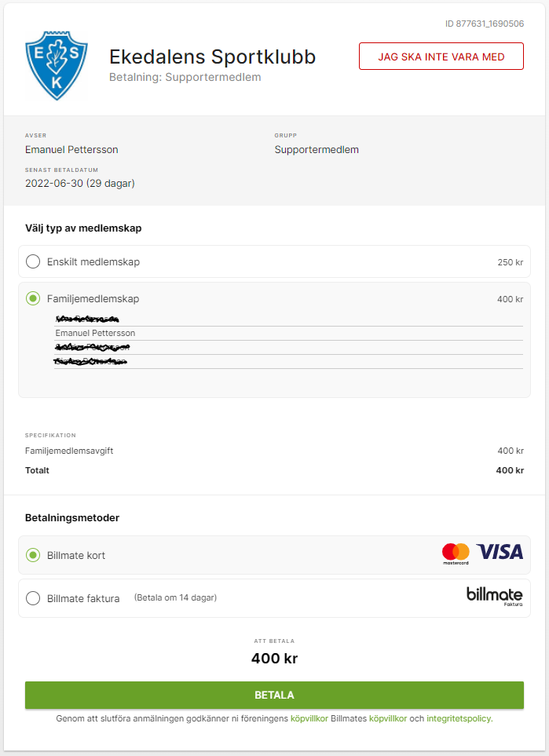Click the ID 877631_1690506 text
The width and height of the screenshot is (549, 756).
pos(484,24)
